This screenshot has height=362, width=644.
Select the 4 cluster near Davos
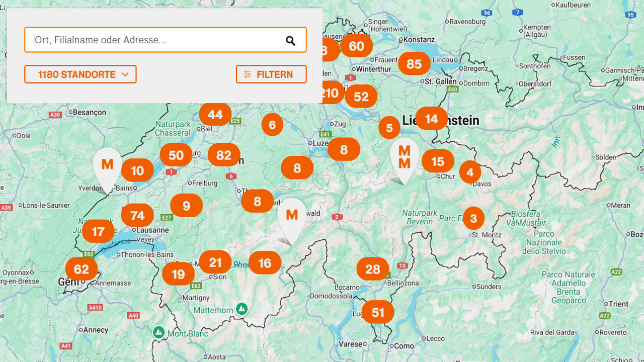pos(470,172)
